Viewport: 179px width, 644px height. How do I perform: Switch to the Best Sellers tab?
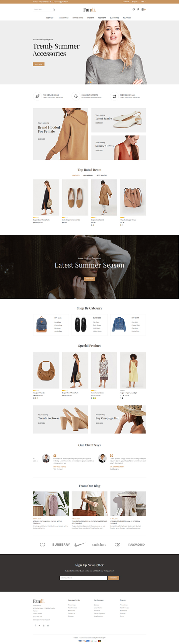pyautogui.click(x=101, y=175)
